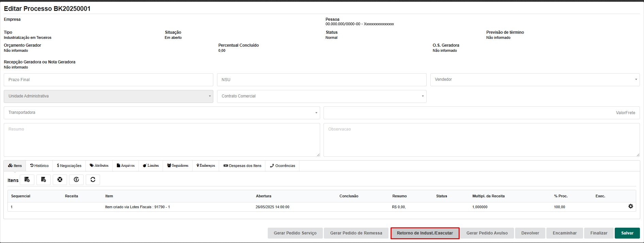
Task: Click the green Salvar button
Action: (x=627, y=233)
